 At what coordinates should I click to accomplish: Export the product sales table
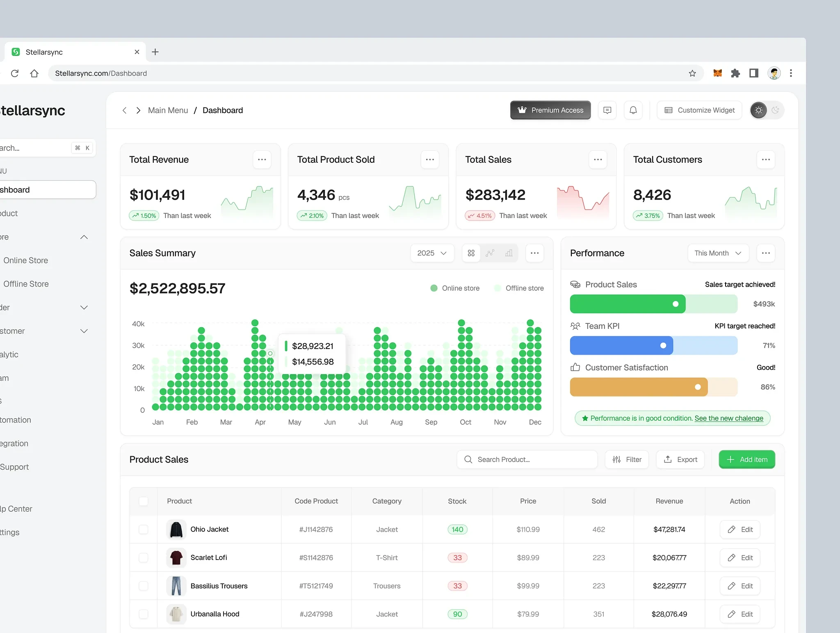tap(680, 460)
